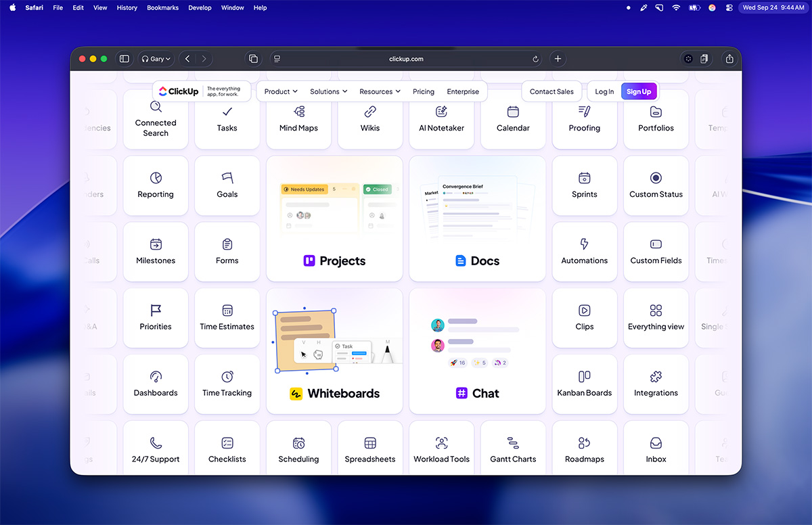This screenshot has height=525, width=812.
Task: Expand the Resources navigation dropdown
Action: (380, 91)
